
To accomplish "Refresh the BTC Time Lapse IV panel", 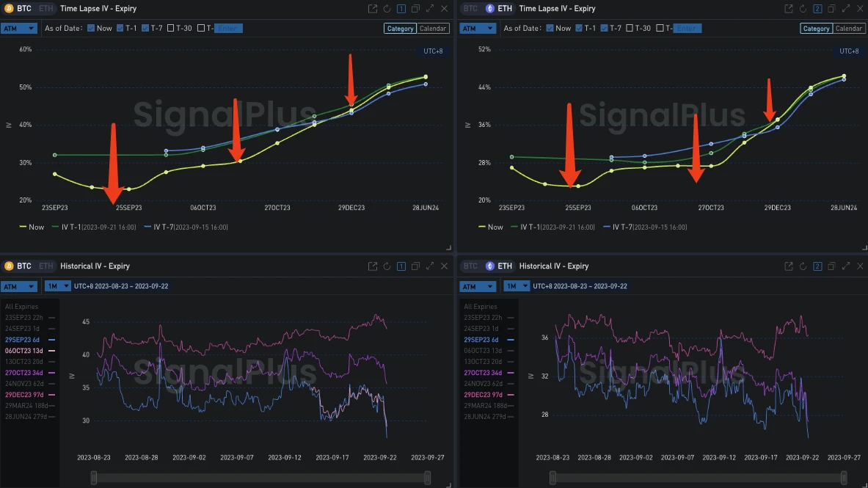I will 387,9.
